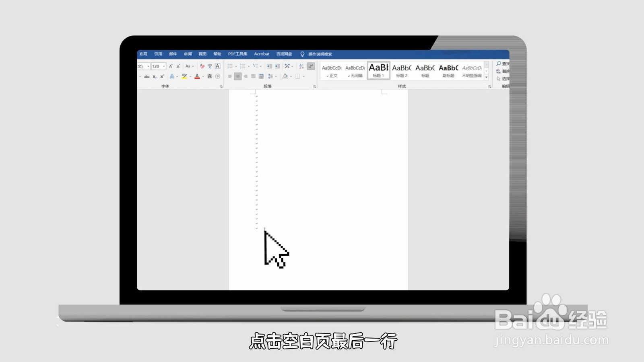Image resolution: width=644 pixels, height=362 pixels.
Task: Apply the 正文 style
Action: pos(332,71)
